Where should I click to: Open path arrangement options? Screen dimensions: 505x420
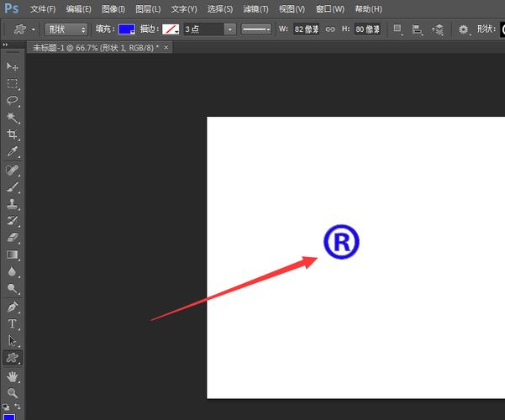coord(438,29)
